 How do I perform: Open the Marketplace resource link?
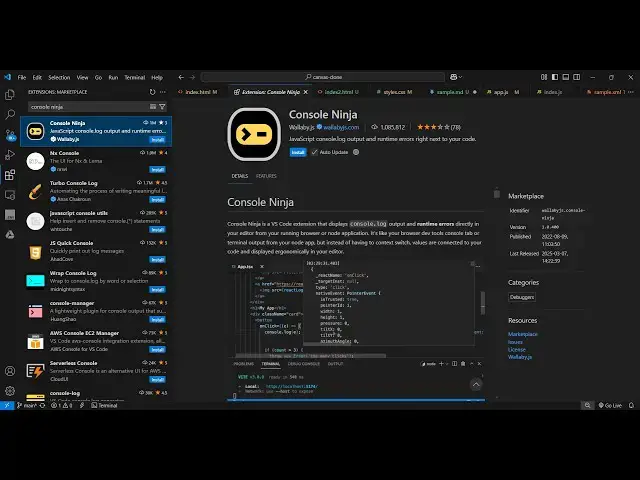pyautogui.click(x=522, y=334)
